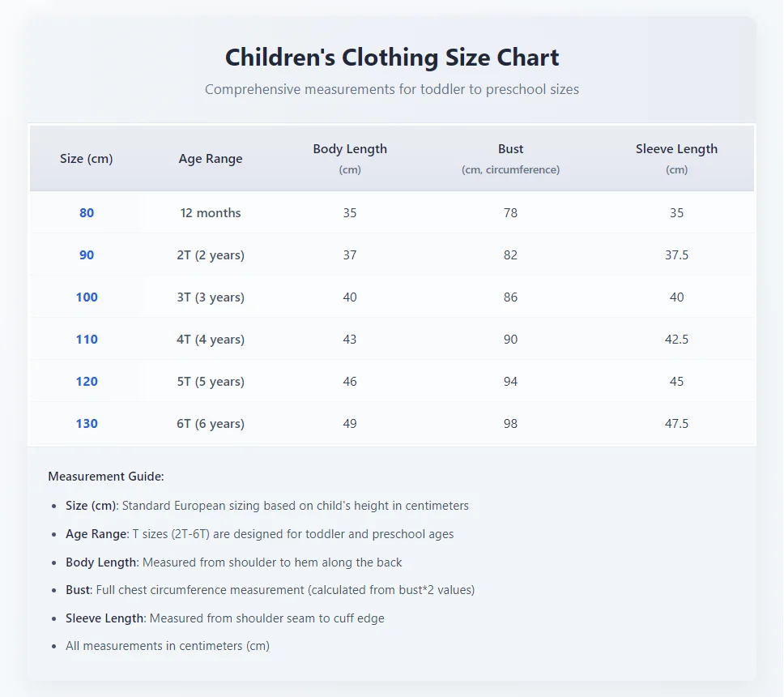The width and height of the screenshot is (784, 697).
Task: Select the All measurements in centimeters note
Action: point(168,646)
